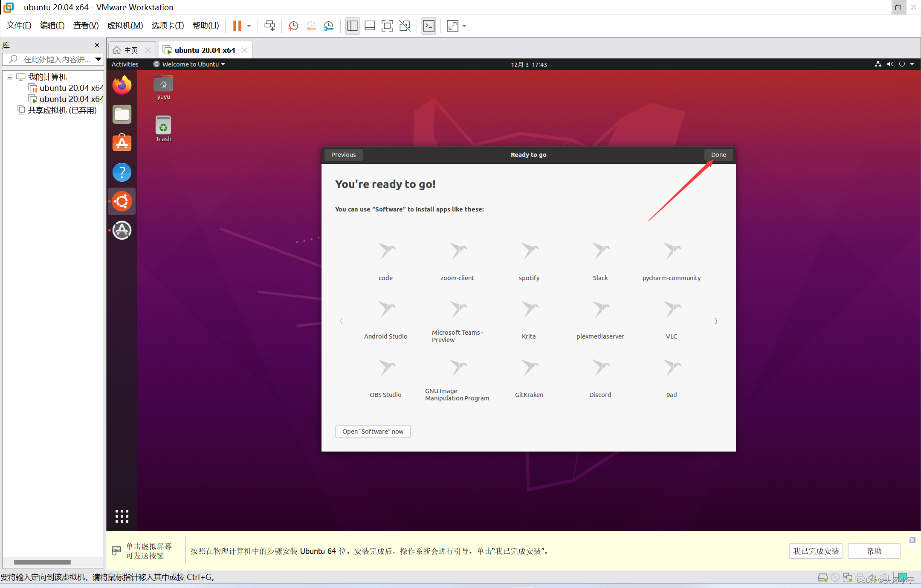
Task: Collapse the 我的计算机 tree node
Action: point(9,78)
